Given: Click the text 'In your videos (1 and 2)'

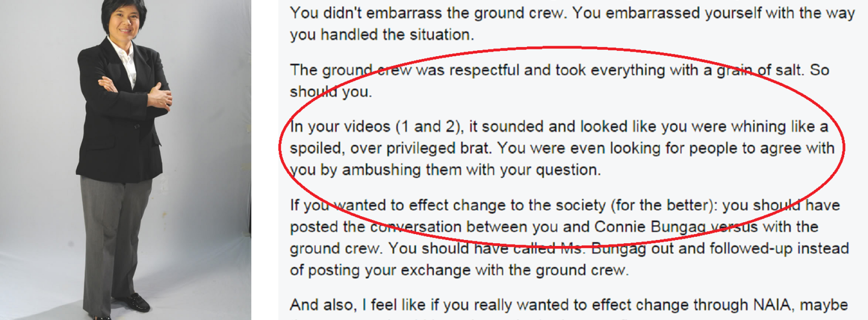Looking at the screenshot, I should (376, 127).
